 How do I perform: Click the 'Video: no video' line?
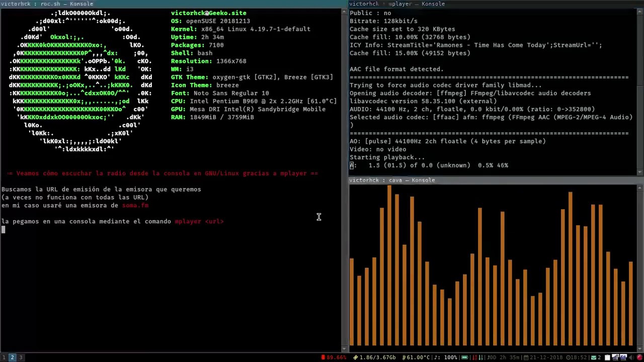pos(378,149)
